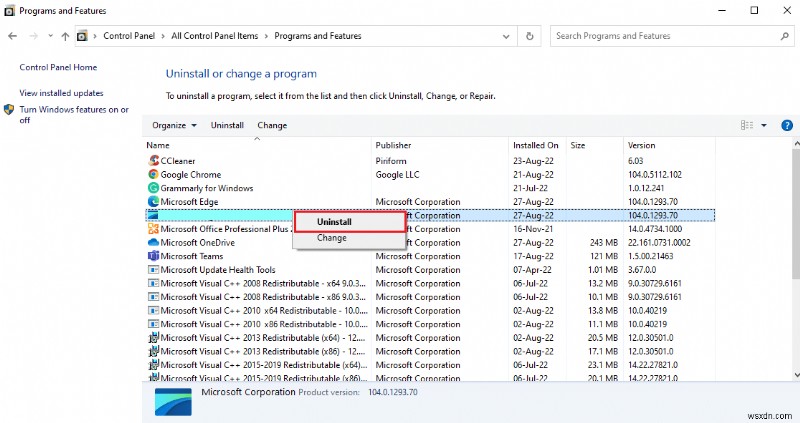Choose Uninstall from the context menu

349,222
